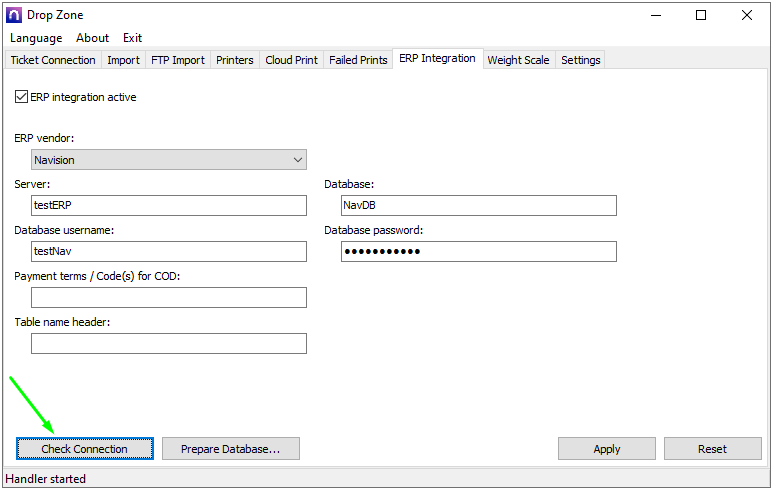Viewport: 773px width, 490px height.
Task: Switch to the Ticket Connection tab
Action: pyautogui.click(x=53, y=60)
